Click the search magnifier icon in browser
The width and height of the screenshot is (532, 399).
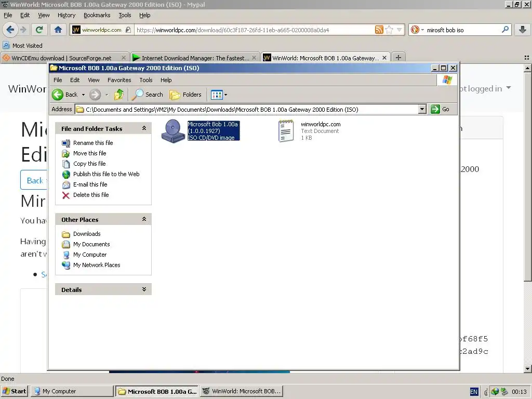pyautogui.click(x=505, y=30)
